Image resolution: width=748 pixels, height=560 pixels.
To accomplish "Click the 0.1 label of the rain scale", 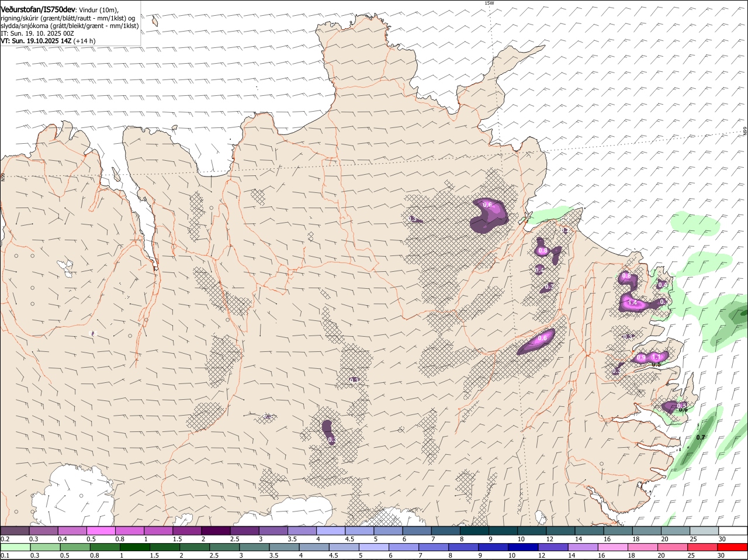I will (5, 556).
